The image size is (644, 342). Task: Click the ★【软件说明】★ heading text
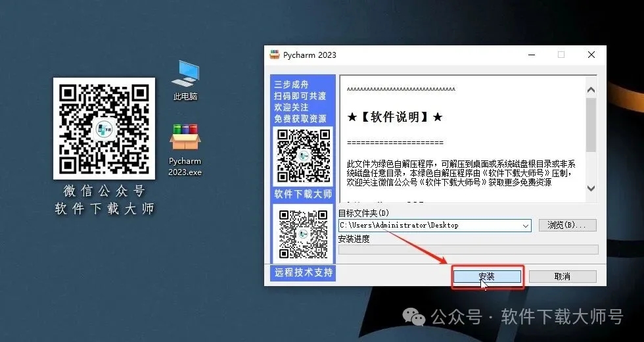tap(395, 117)
